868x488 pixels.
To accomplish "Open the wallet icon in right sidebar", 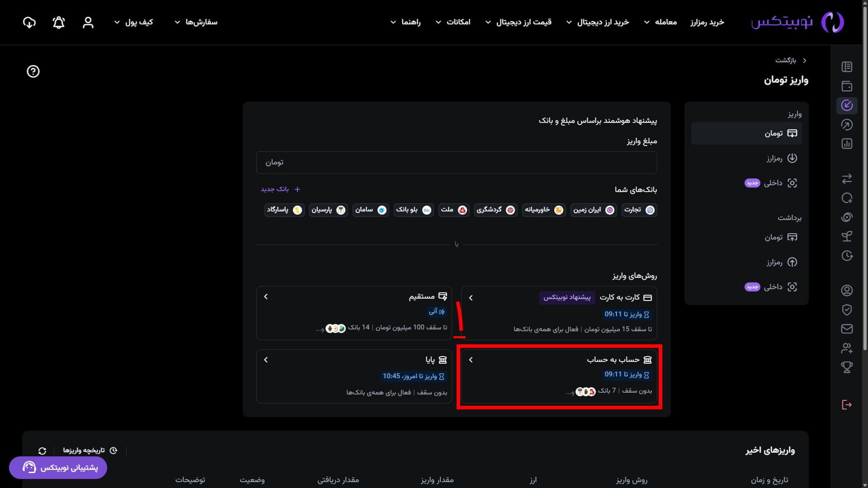I will coord(847,86).
